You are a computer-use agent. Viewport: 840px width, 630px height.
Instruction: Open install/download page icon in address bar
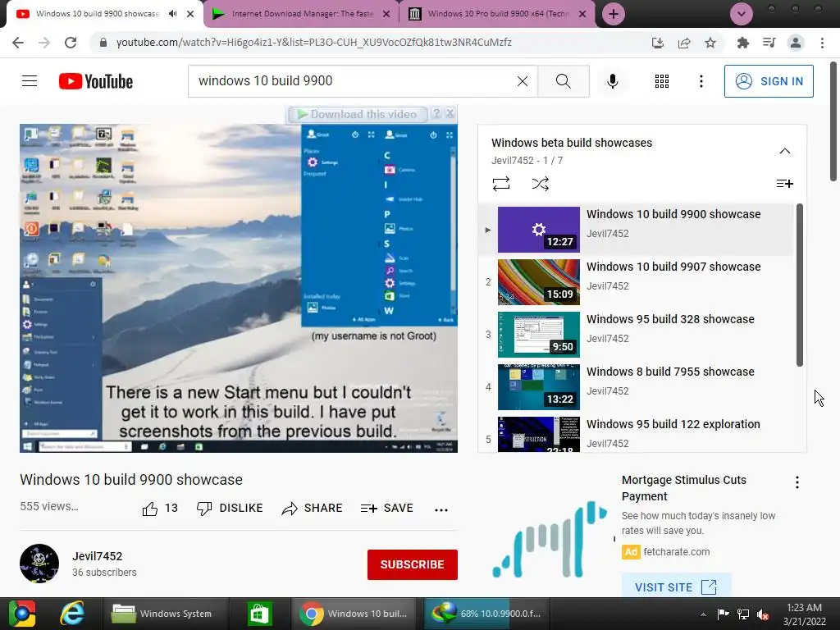(x=658, y=43)
